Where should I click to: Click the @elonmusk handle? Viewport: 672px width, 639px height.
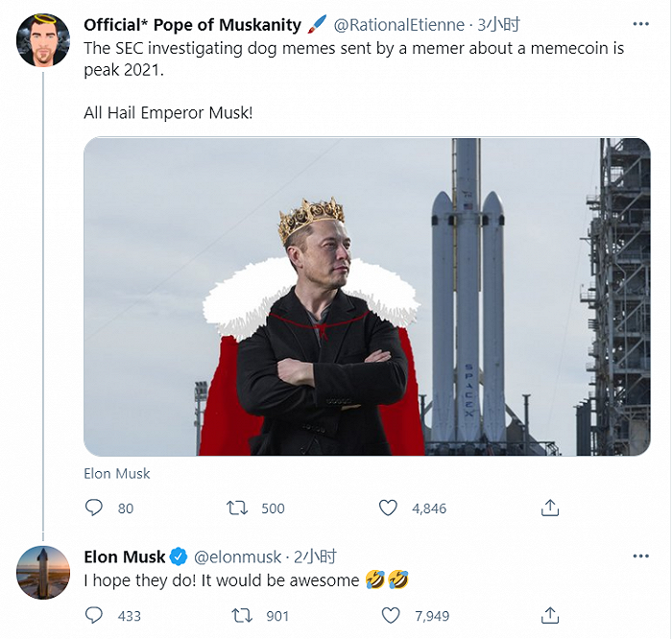[238, 556]
